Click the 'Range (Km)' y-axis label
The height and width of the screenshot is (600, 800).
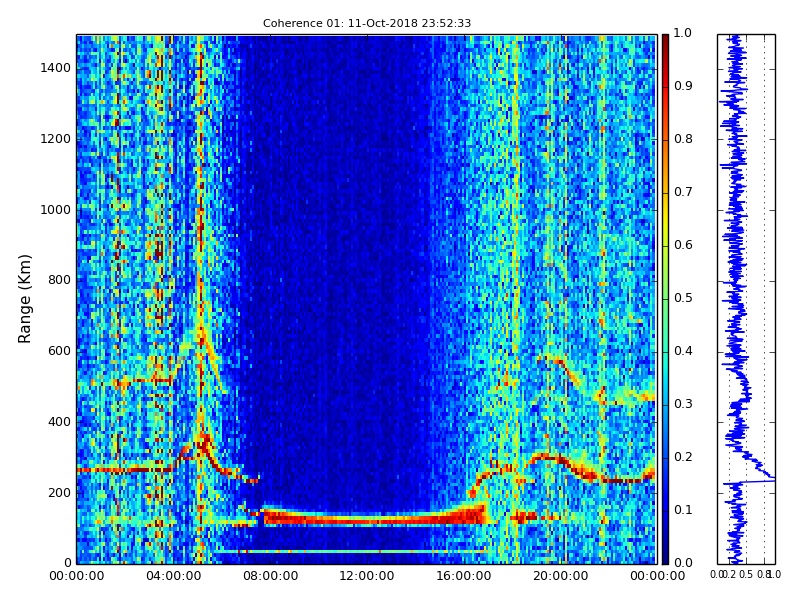pyautogui.click(x=24, y=299)
